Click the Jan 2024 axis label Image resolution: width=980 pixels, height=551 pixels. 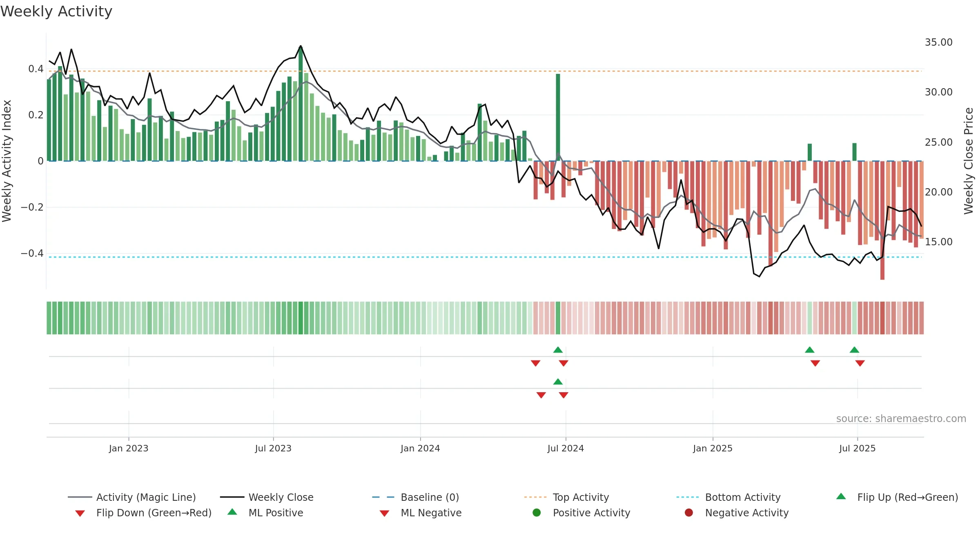pyautogui.click(x=420, y=448)
